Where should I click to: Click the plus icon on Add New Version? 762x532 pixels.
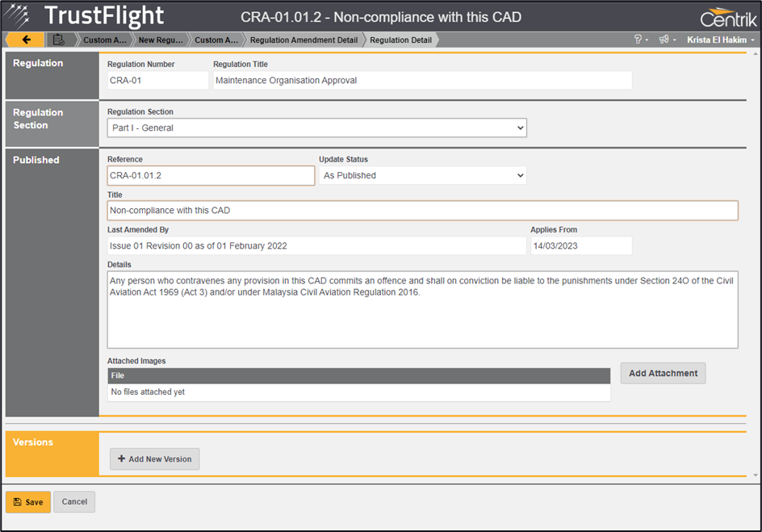(x=121, y=459)
